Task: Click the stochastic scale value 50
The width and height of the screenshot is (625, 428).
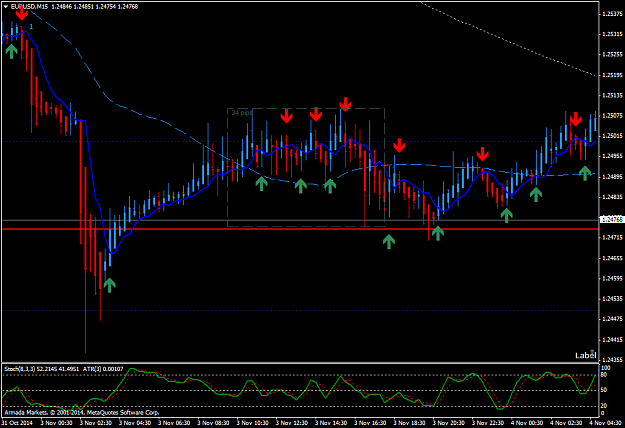Action: 604,390
